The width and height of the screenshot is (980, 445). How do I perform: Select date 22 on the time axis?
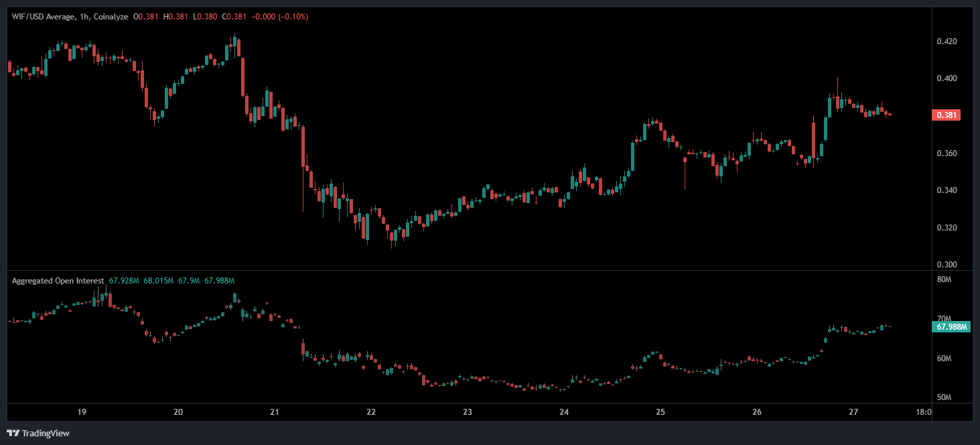(371, 412)
